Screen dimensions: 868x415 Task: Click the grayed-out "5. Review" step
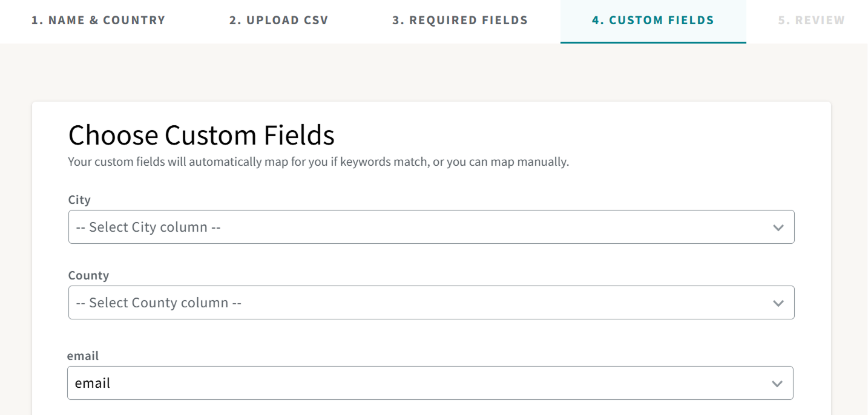pos(811,20)
